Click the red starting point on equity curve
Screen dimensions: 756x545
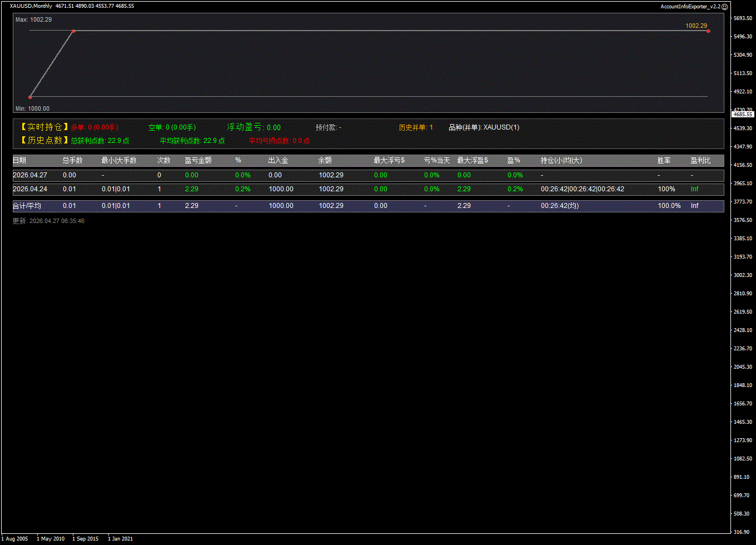(30, 97)
